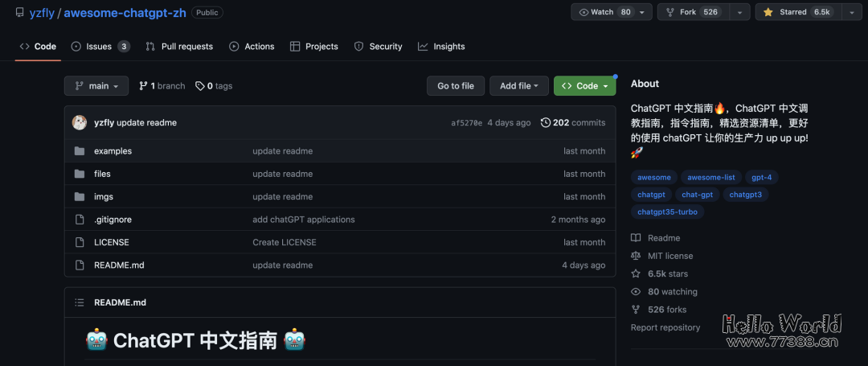Click the repository icon beside yzfly
The width and height of the screenshot is (868, 366).
19,12
